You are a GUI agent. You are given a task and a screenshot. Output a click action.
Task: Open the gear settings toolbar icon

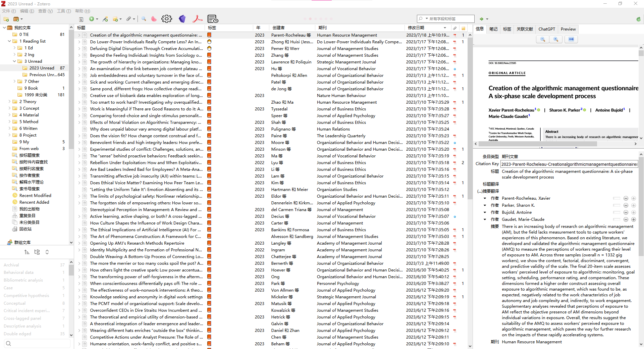click(x=167, y=19)
